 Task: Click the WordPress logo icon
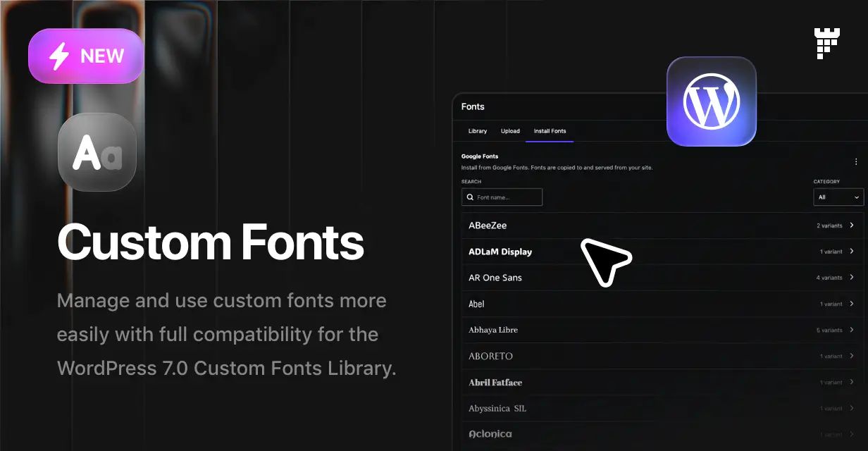click(x=712, y=101)
